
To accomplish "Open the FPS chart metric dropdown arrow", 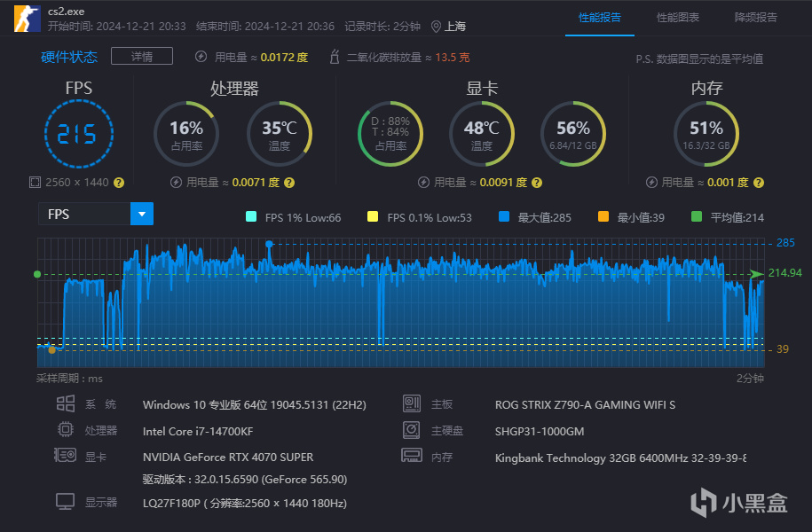I will point(142,214).
